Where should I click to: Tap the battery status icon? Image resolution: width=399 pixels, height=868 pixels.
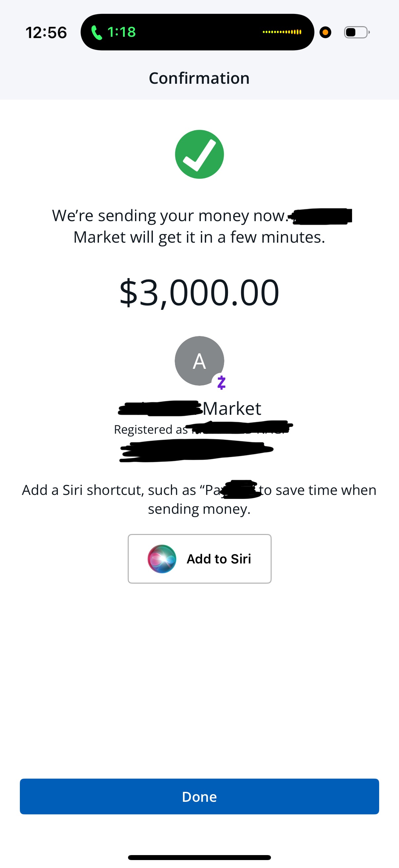click(357, 32)
